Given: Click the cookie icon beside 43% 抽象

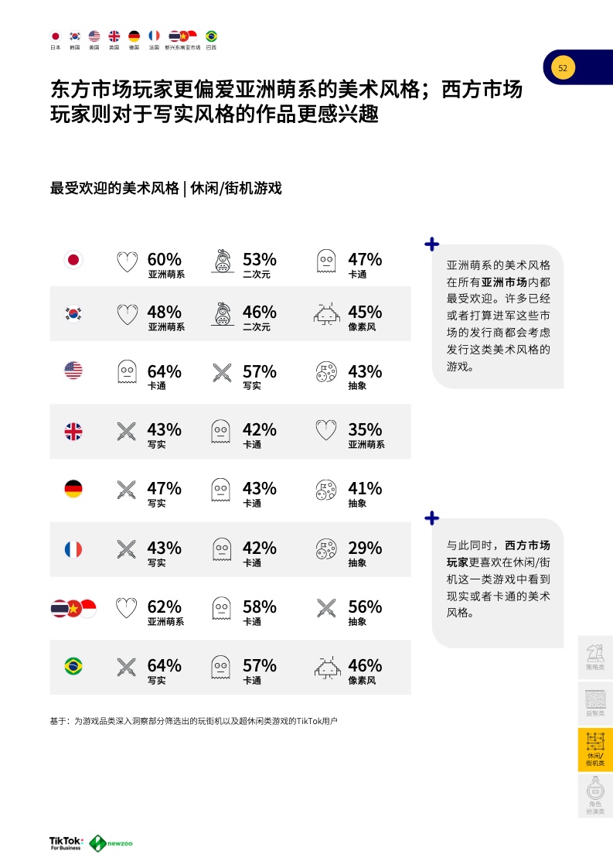Looking at the screenshot, I should tap(326, 374).
